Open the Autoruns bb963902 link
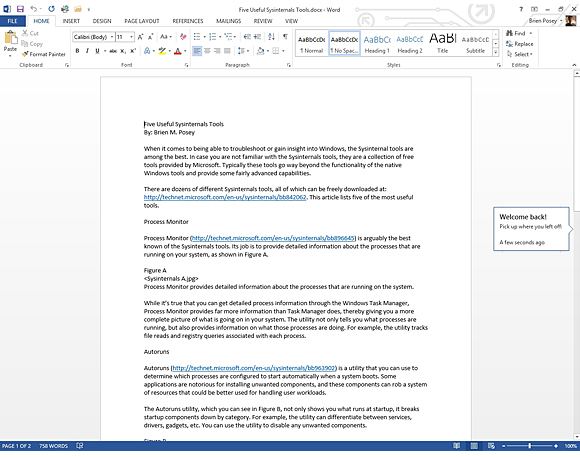Image resolution: width=580 pixels, height=460 pixels. tap(253, 368)
